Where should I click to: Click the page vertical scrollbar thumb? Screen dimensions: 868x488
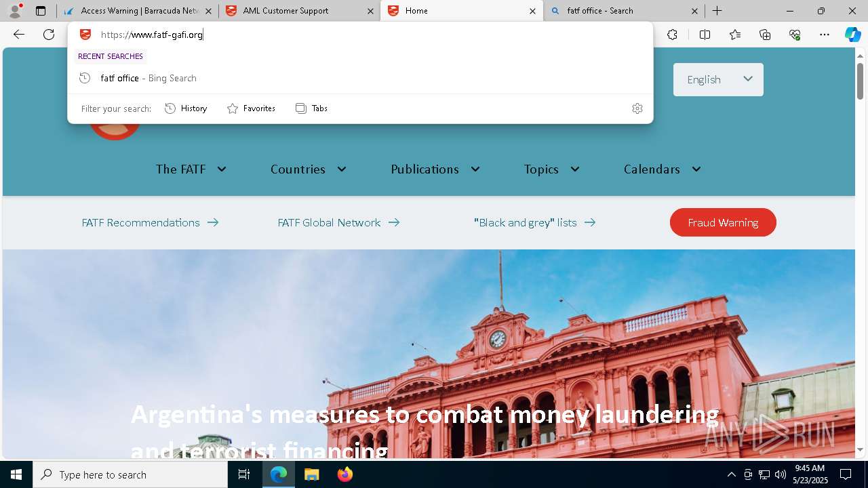860,81
